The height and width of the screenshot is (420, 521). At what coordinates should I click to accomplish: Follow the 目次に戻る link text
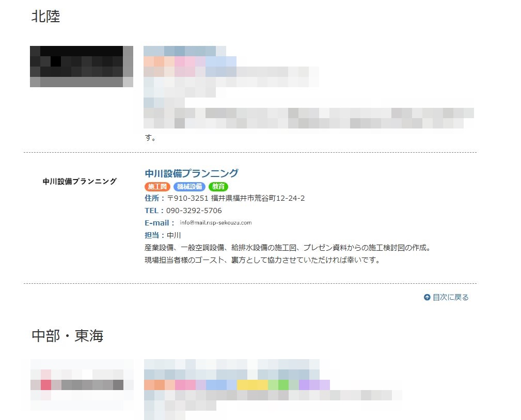pyautogui.click(x=450, y=297)
